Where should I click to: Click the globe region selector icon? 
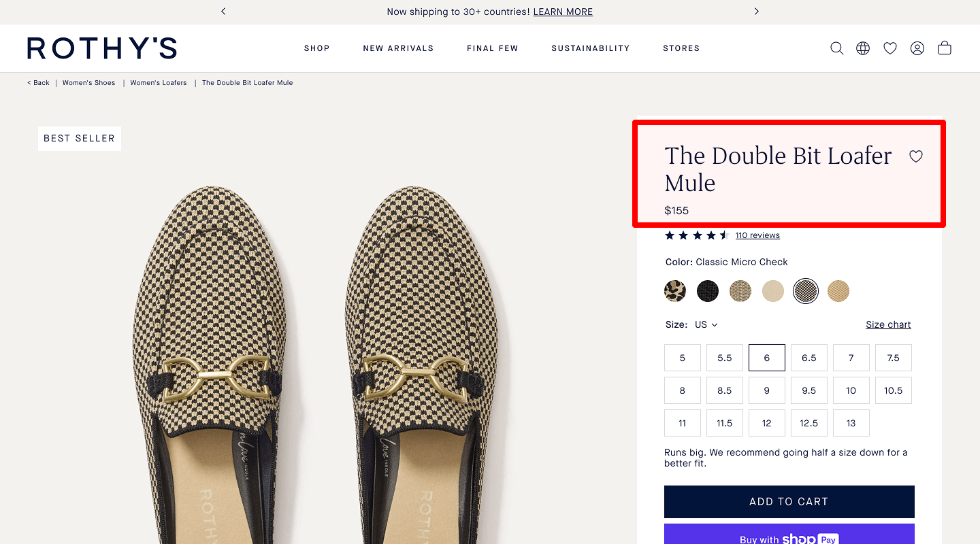[862, 48]
